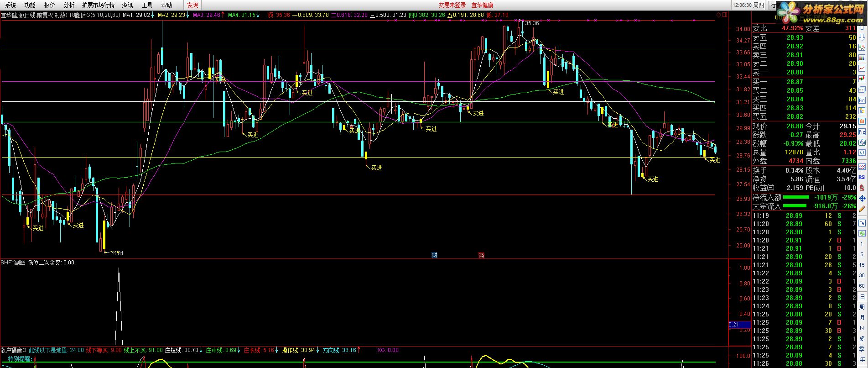Click the 11:19 trade row

click(804, 216)
